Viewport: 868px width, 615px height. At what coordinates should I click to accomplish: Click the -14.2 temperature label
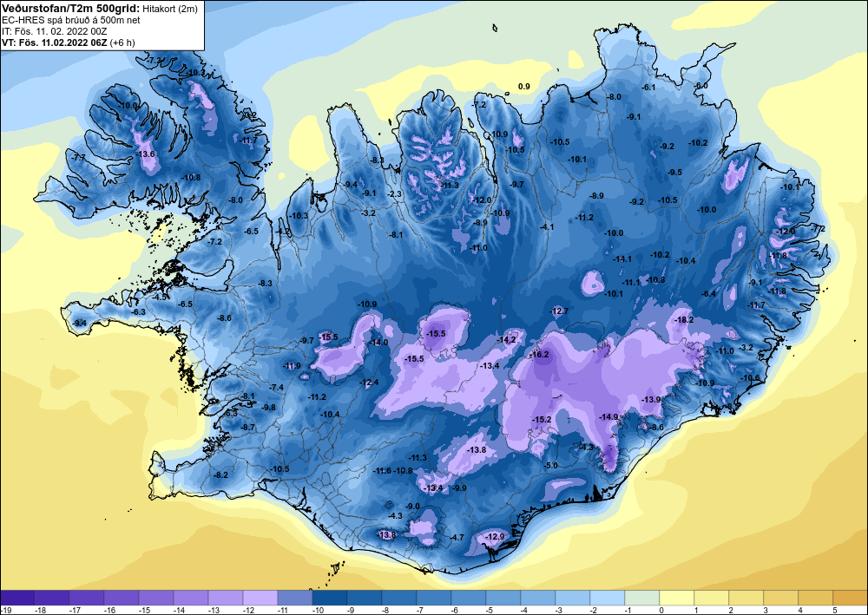tap(506, 339)
